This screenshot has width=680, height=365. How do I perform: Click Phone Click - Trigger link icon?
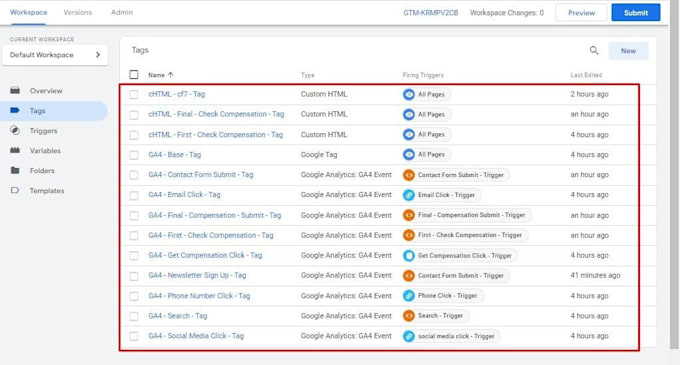point(409,296)
